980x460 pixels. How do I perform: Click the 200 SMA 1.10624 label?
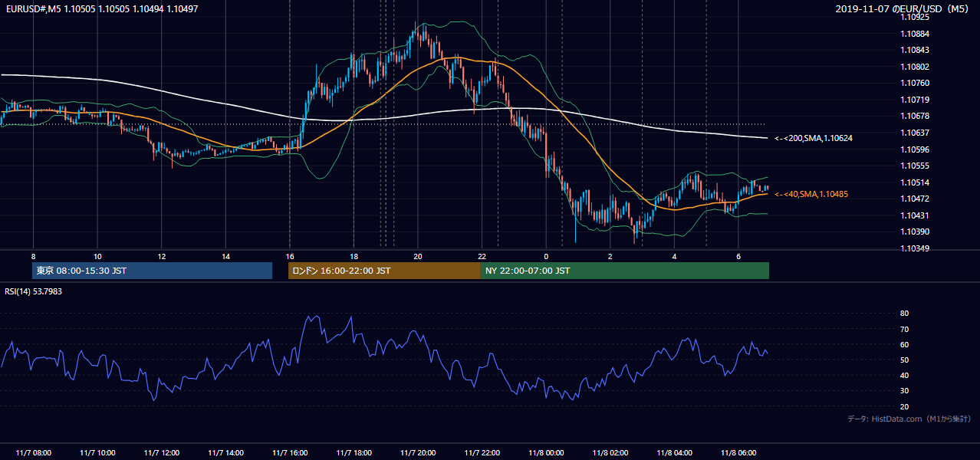[814, 138]
